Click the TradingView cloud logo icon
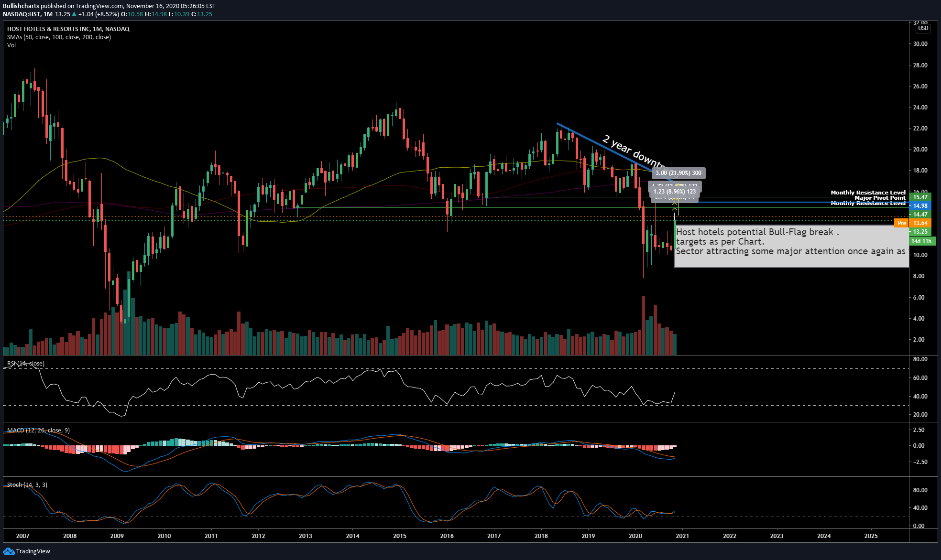Viewport: 941px width, 560px height. (x=9, y=551)
